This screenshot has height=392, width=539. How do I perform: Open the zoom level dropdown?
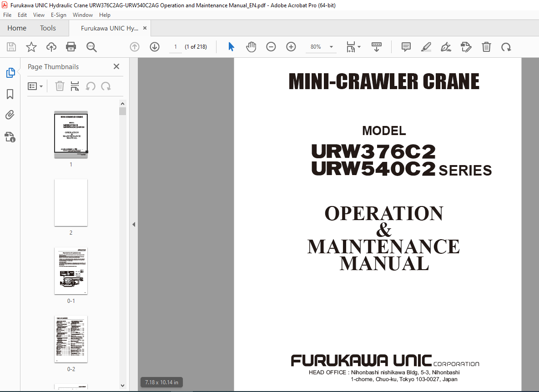point(332,47)
